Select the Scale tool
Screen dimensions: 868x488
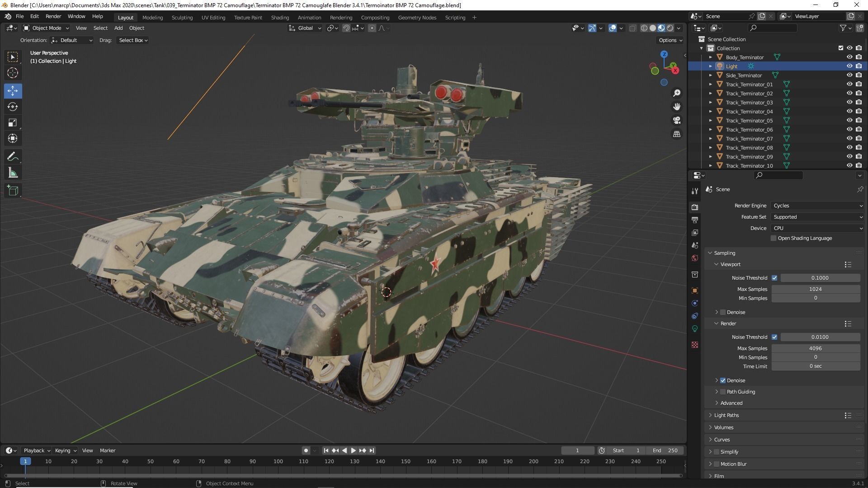point(13,123)
